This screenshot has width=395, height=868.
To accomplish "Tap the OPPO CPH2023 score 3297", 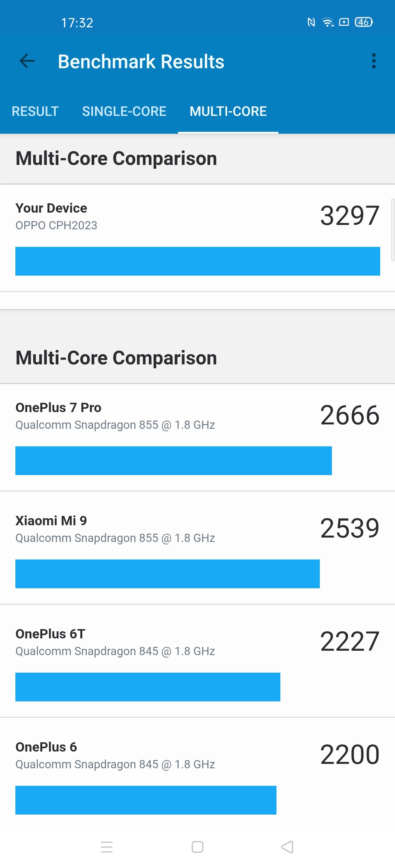I will [x=350, y=216].
